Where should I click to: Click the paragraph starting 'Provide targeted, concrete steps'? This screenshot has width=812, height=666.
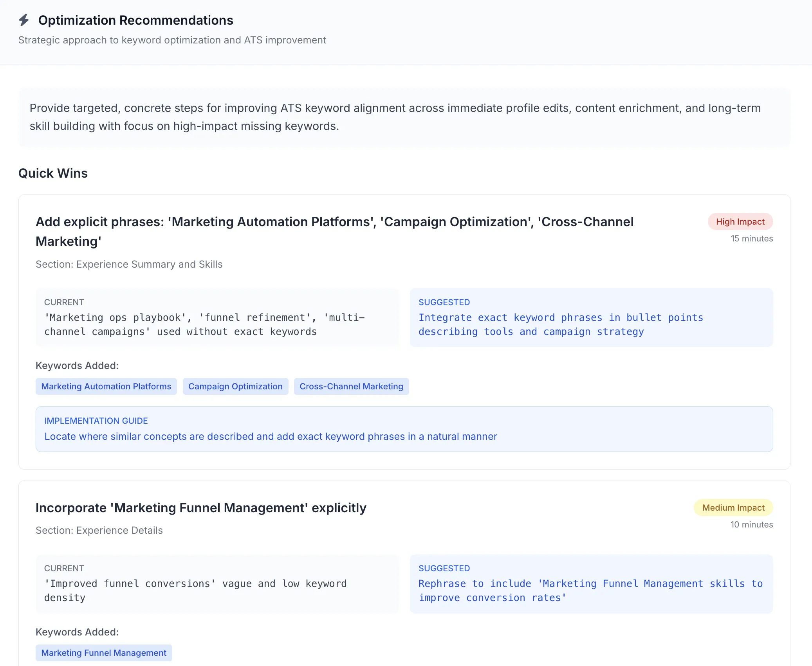(x=395, y=117)
